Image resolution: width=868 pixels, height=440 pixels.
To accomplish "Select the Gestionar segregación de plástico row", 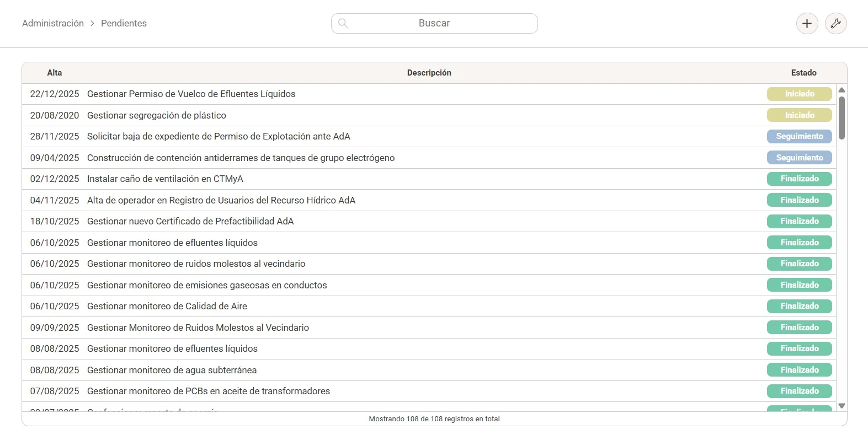I will [429, 115].
